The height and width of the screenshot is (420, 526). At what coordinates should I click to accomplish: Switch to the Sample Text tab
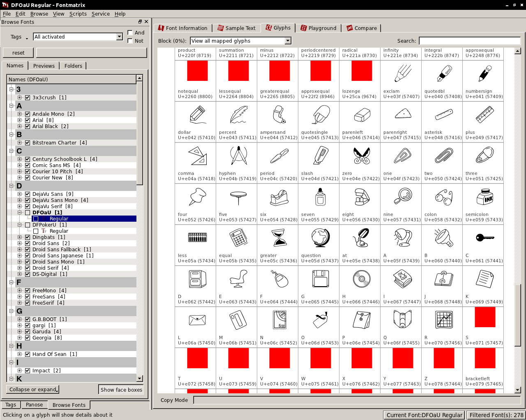[x=237, y=28]
